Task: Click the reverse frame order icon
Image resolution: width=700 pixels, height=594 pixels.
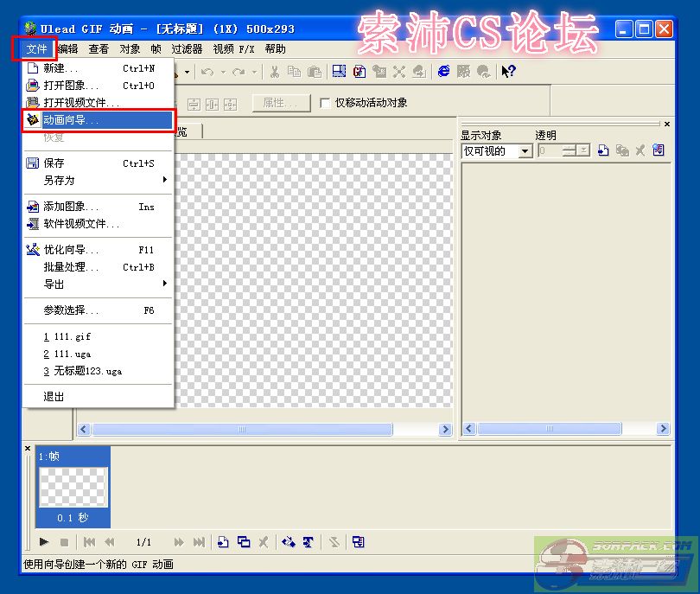Action: [x=334, y=542]
